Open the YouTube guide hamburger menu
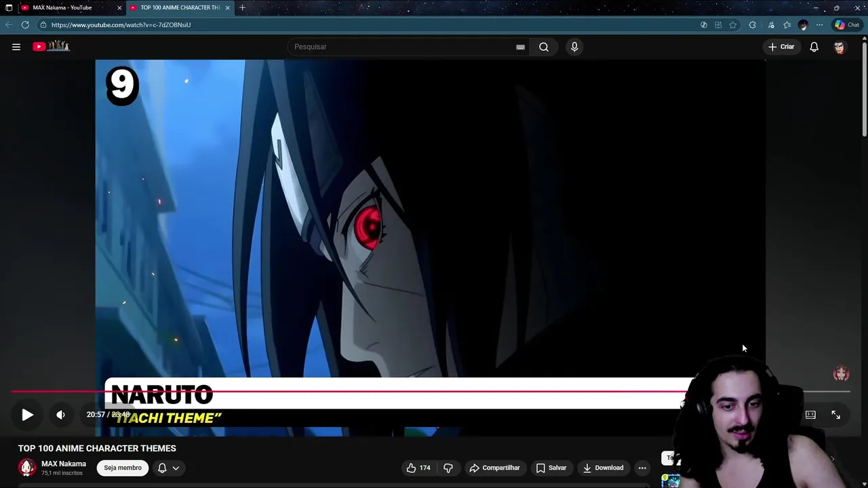Viewport: 868px width, 488px height. pos(16,47)
